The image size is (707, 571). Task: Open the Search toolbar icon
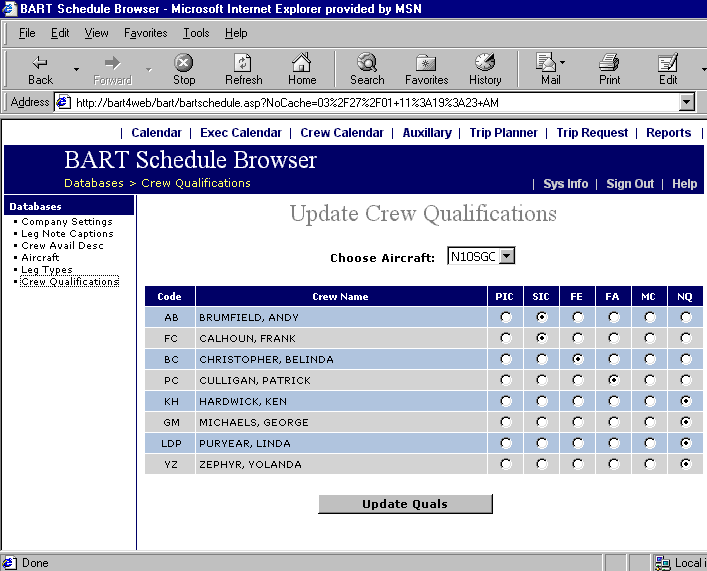coord(367,63)
